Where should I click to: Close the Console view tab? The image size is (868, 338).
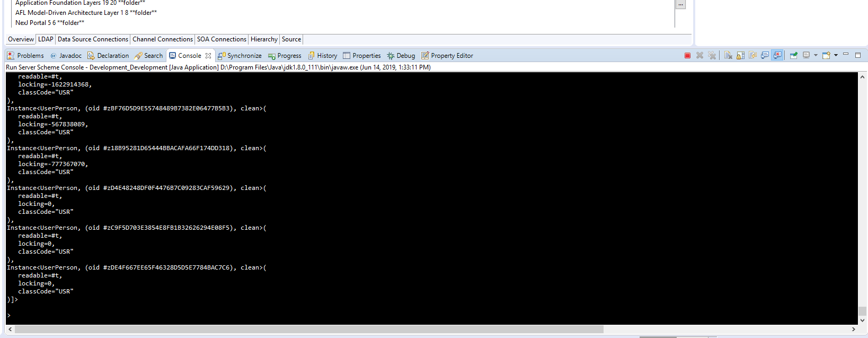coord(208,56)
